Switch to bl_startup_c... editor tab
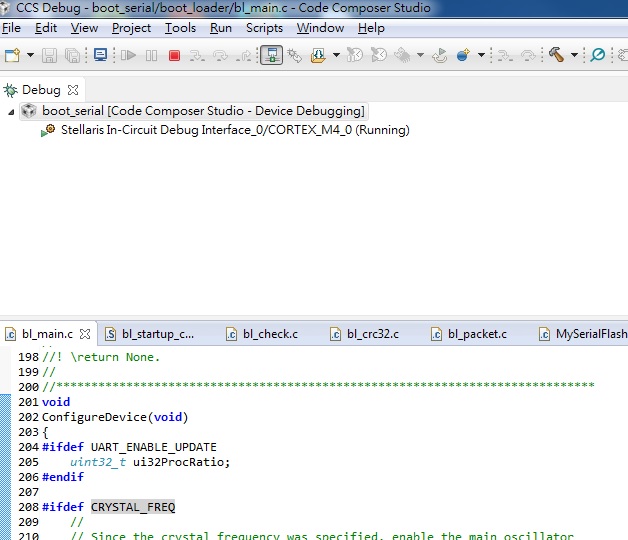This screenshot has width=628, height=540. click(158, 334)
